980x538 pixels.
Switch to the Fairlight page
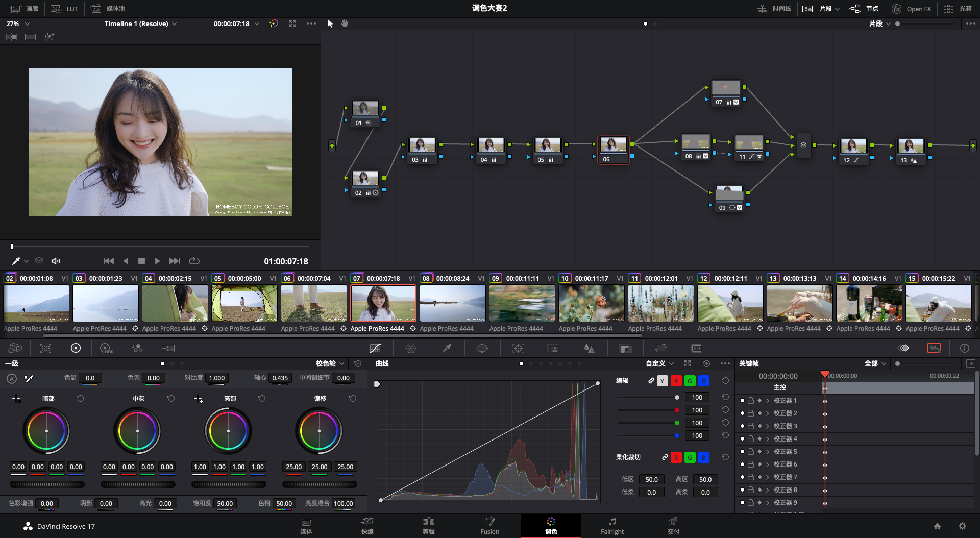tap(612, 526)
